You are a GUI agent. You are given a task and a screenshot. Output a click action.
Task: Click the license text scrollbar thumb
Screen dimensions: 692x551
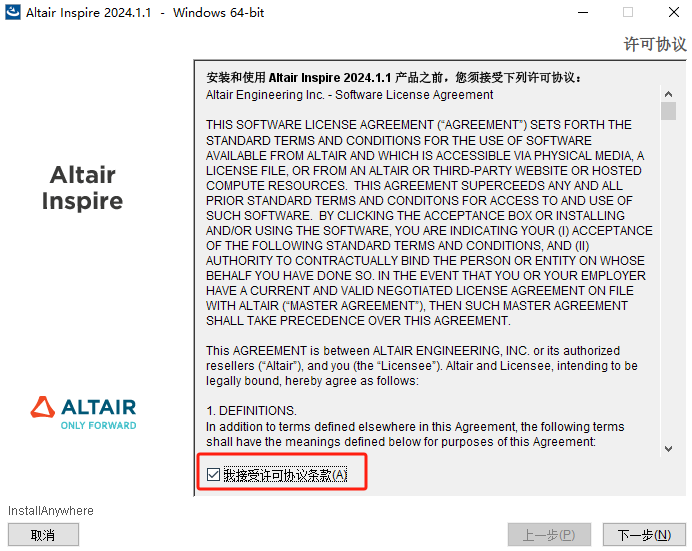coord(668,111)
